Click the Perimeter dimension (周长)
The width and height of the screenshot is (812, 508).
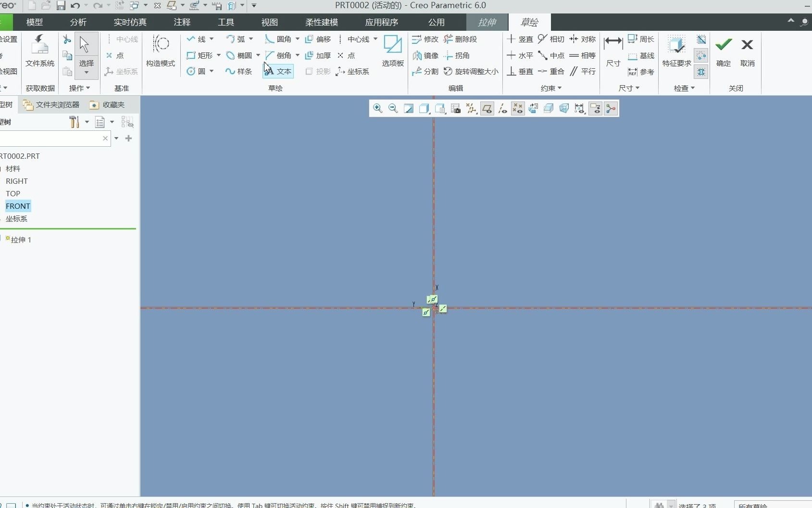tap(641, 39)
